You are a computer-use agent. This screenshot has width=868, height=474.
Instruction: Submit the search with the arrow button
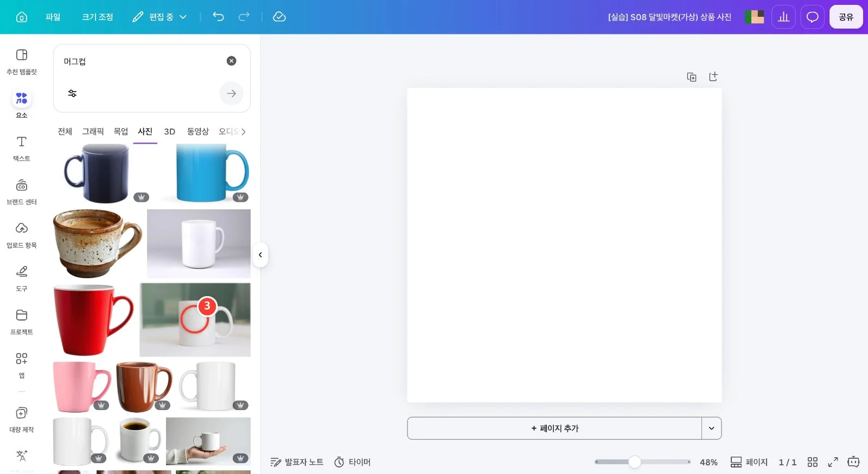tap(232, 93)
